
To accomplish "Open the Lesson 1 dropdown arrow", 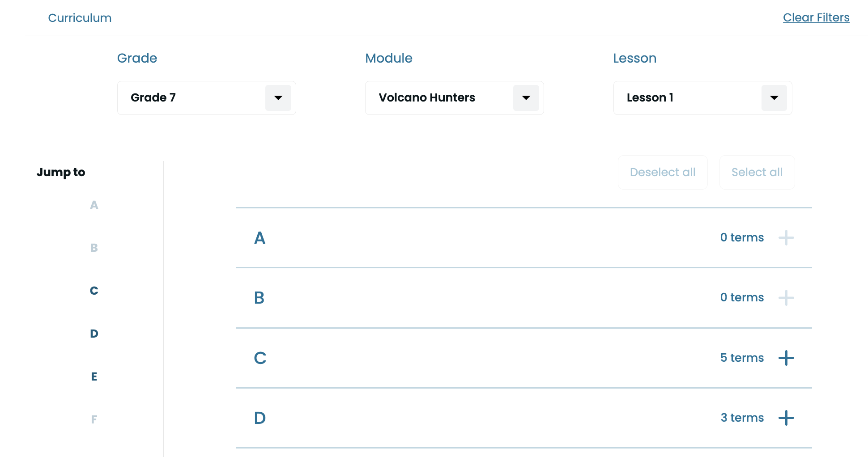I will point(774,98).
